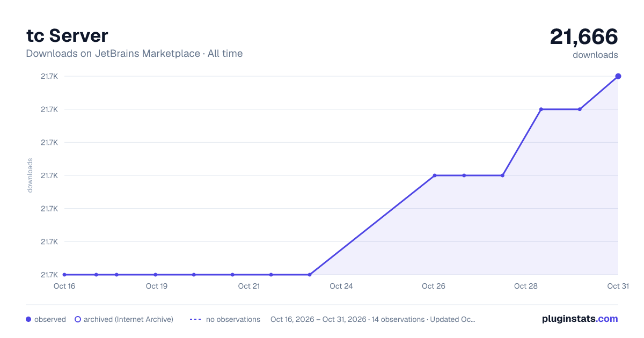Click the 'observed' legend label
This screenshot has width=644, height=338.
(x=50, y=319)
